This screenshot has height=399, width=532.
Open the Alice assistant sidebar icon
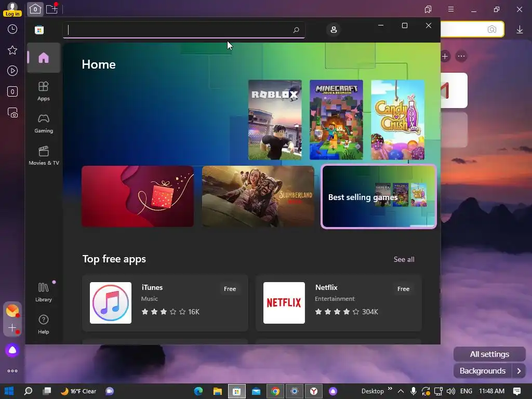tap(12, 350)
